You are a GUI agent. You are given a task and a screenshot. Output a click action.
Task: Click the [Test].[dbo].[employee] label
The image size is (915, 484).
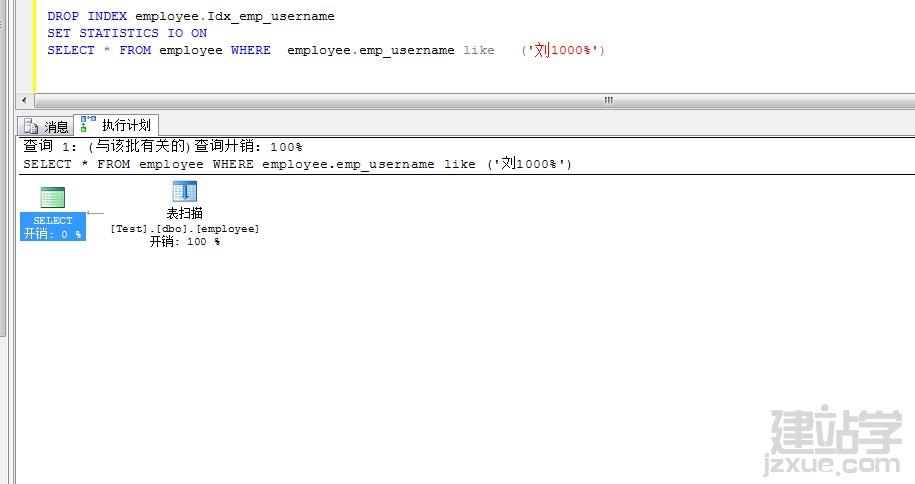[x=184, y=229]
